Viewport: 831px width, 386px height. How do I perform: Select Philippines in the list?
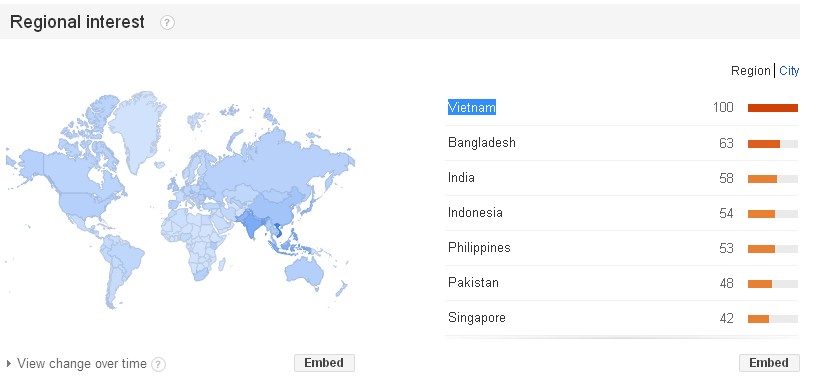tap(479, 248)
